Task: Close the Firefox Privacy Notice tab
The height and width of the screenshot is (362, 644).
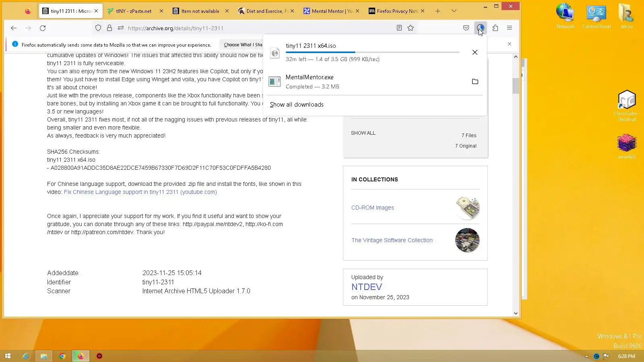Action: point(423,11)
